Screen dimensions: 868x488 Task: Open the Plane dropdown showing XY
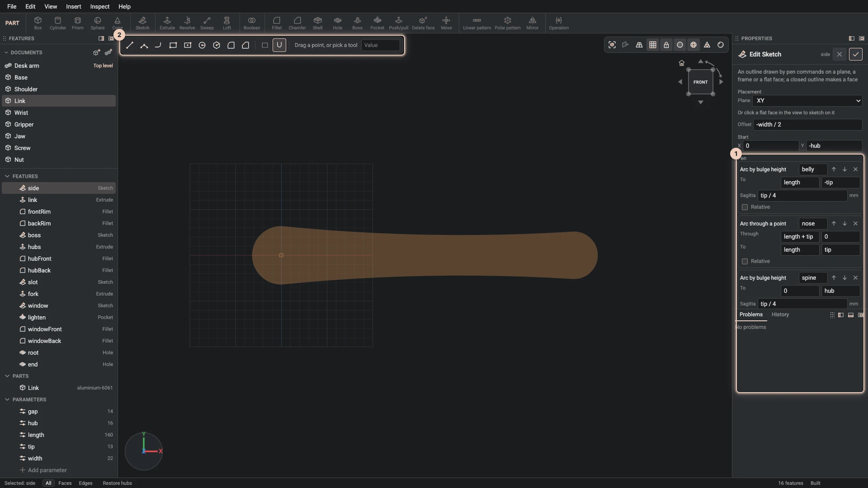click(808, 101)
